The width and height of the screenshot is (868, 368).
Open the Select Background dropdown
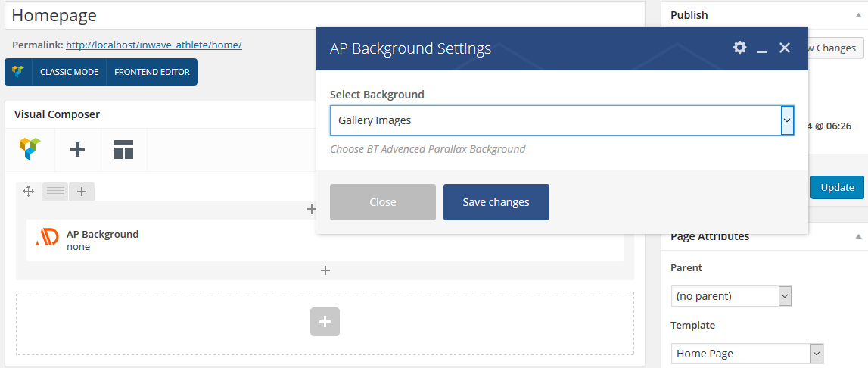(562, 120)
